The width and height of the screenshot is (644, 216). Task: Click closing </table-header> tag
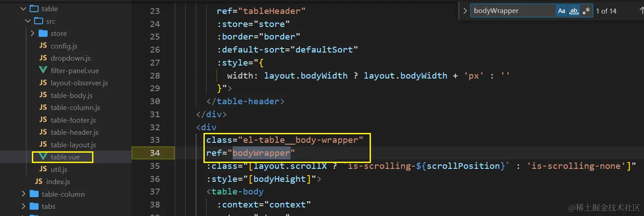(246, 101)
